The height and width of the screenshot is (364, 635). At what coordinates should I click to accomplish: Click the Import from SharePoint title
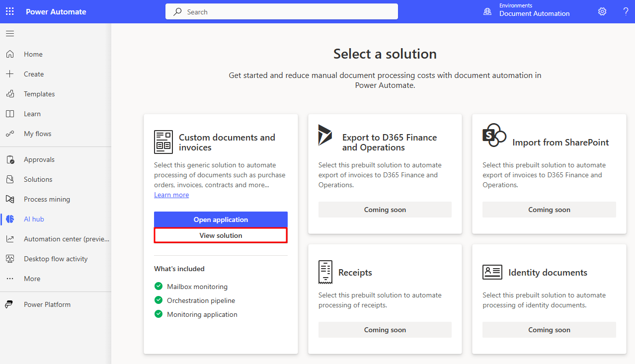[560, 143]
